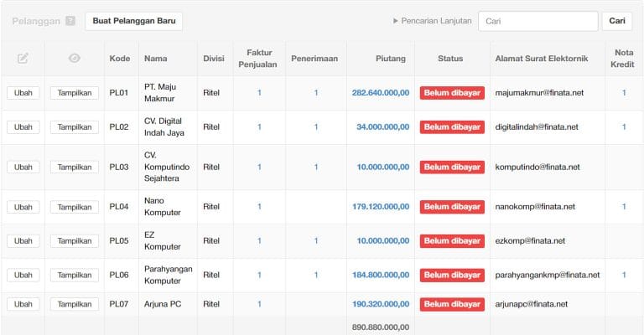Click email komputindo@finata.net
Screen dimensions: 644x335
click(538, 167)
